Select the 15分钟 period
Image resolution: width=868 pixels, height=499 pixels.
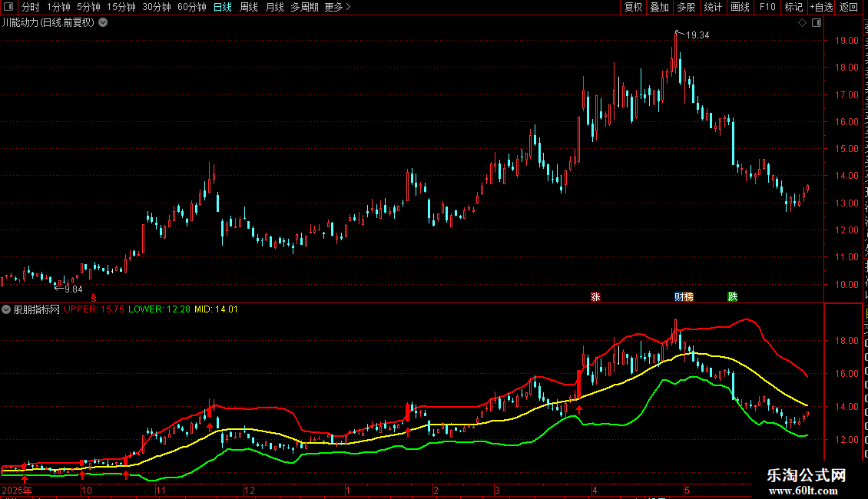click(x=121, y=7)
